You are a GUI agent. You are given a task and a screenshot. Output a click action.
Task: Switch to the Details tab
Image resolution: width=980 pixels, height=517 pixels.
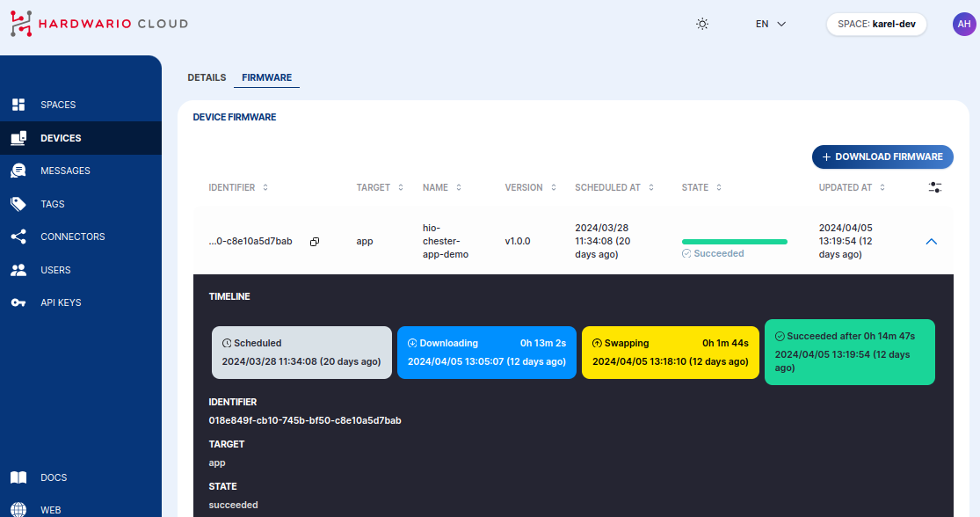tap(207, 77)
